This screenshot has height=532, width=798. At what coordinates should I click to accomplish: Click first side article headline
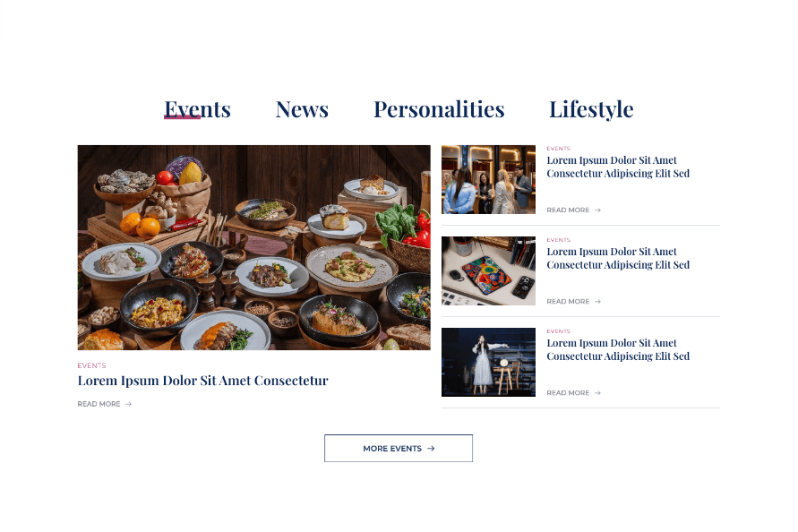click(618, 167)
